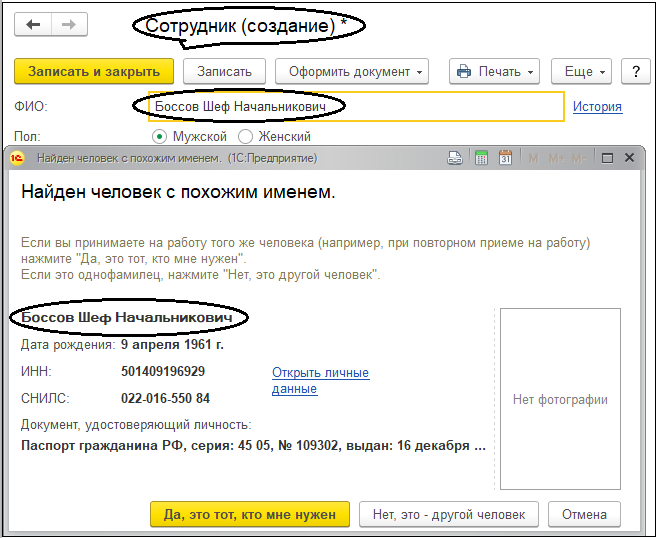Expand the Оформить документ dropdown
Screen dimensions: 658x538
pyautogui.click(x=352, y=71)
